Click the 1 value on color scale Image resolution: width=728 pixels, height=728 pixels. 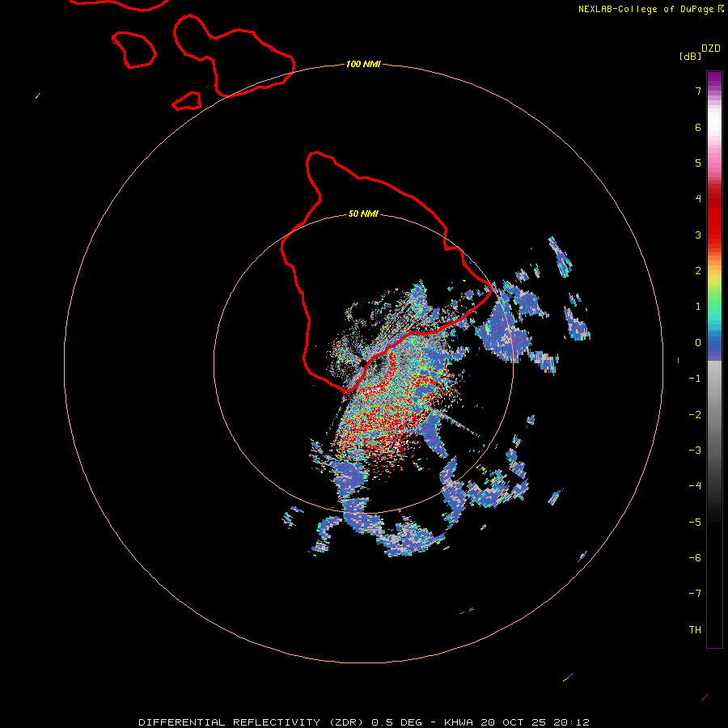tap(698, 307)
